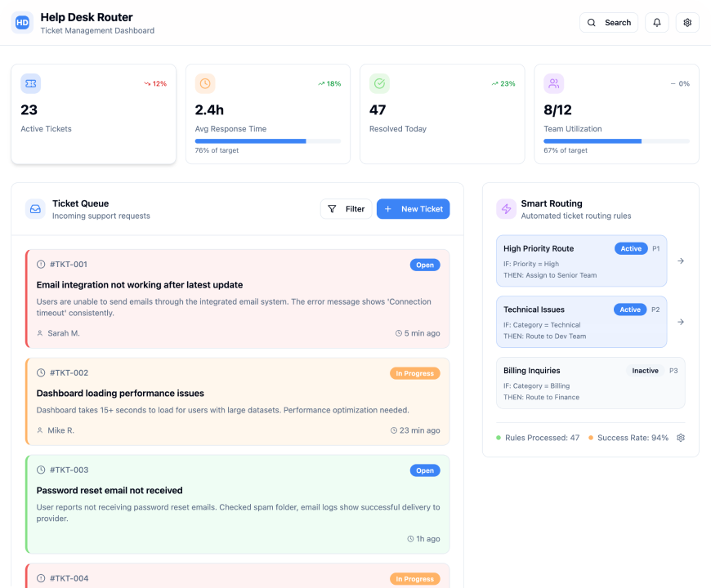The width and height of the screenshot is (711, 588).
Task: Open the notifications bell
Action: pos(656,23)
